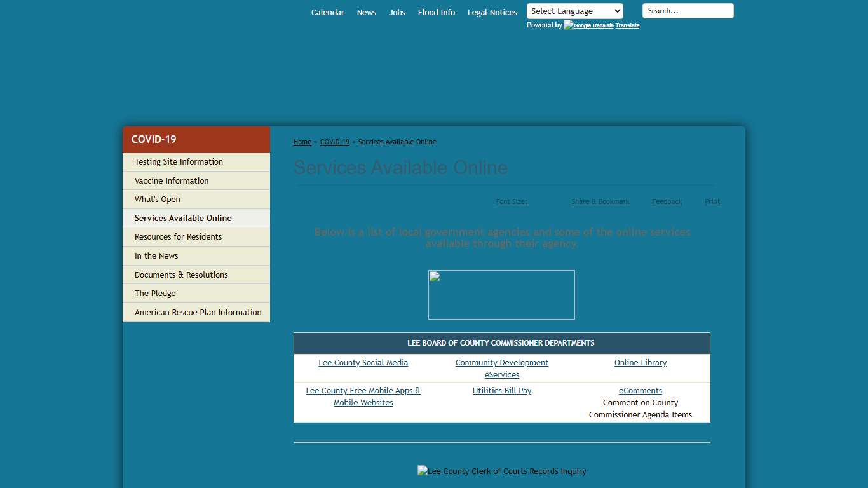Click inside the Search input field
This screenshot has height=488, width=868.
(688, 10)
